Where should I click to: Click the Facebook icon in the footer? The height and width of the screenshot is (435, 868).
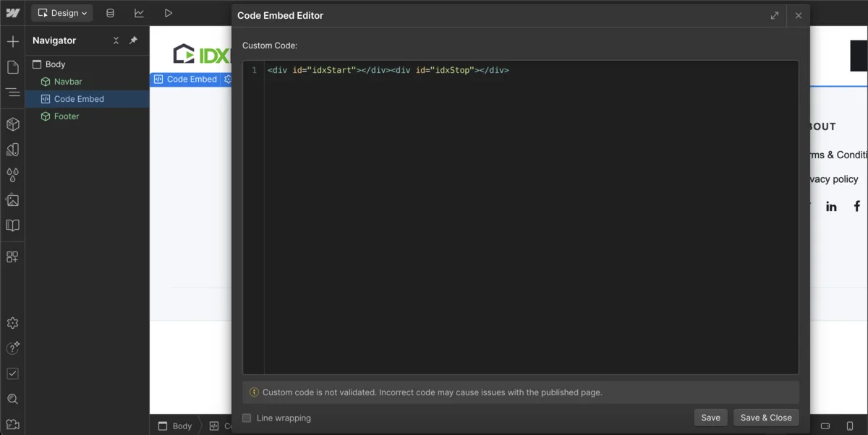point(856,207)
